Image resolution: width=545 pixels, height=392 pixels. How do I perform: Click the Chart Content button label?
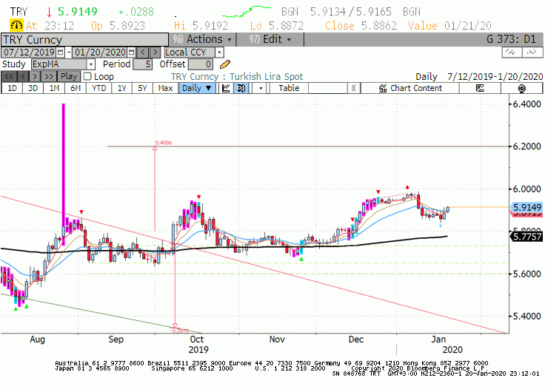[416, 88]
